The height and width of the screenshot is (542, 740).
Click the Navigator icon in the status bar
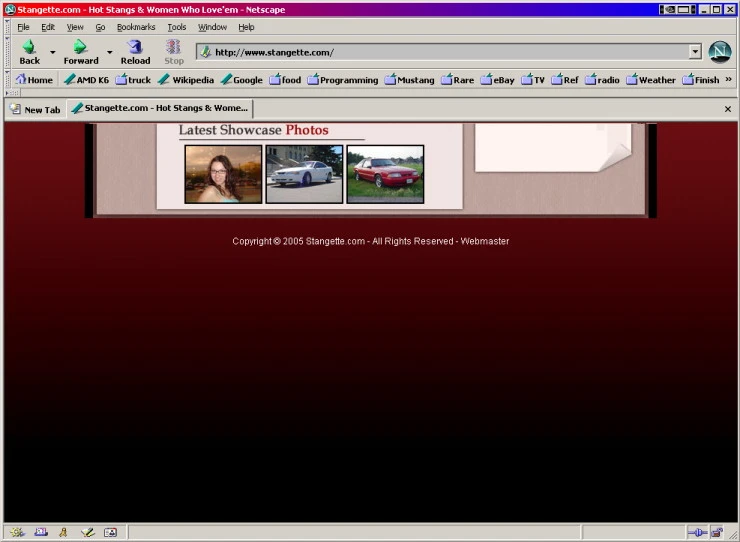coord(17,533)
